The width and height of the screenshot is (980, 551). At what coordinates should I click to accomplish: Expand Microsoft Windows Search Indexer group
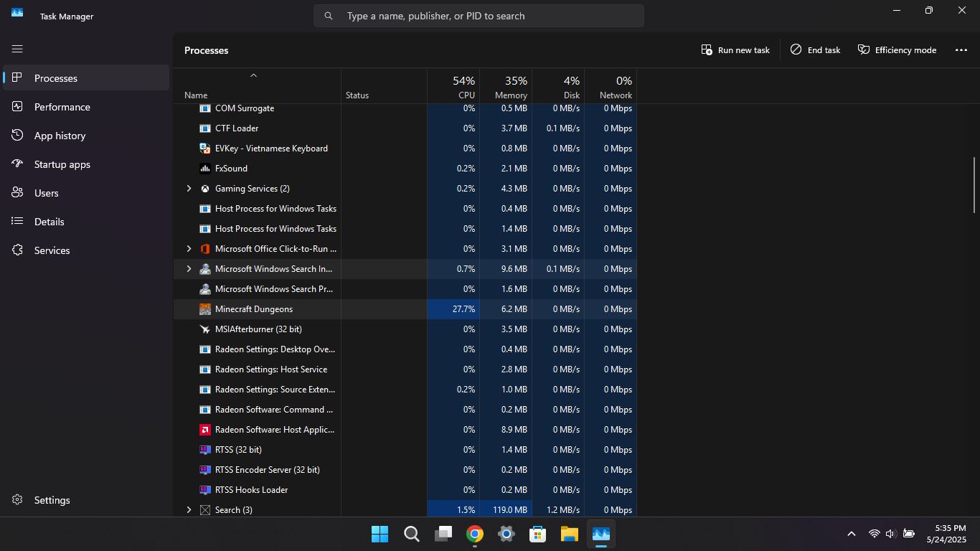(x=189, y=269)
